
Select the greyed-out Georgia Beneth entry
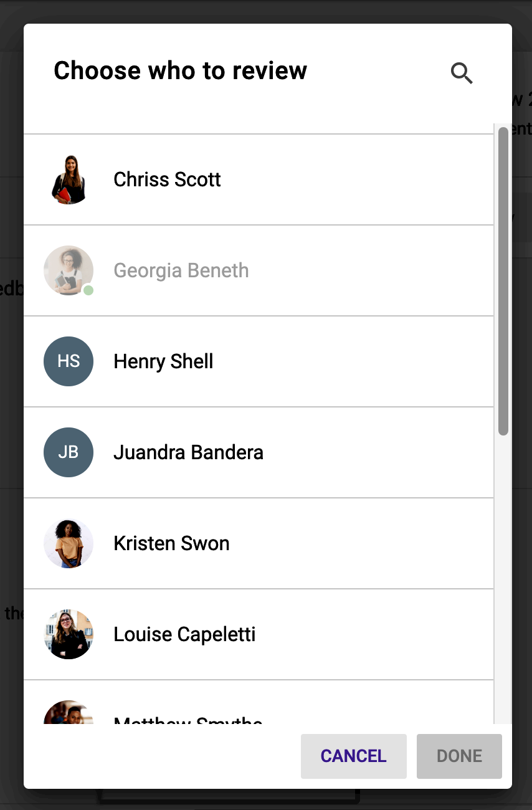[259, 270]
